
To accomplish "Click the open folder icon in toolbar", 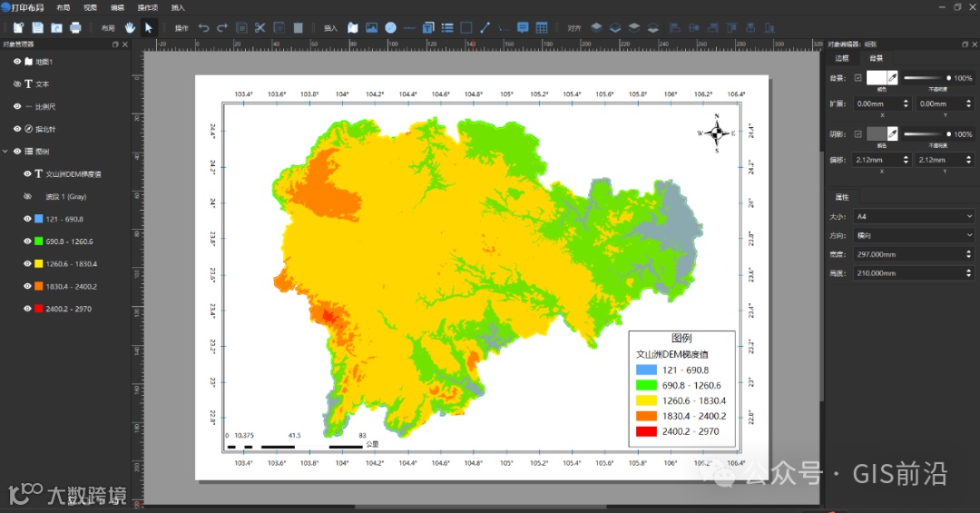I will click(56, 27).
